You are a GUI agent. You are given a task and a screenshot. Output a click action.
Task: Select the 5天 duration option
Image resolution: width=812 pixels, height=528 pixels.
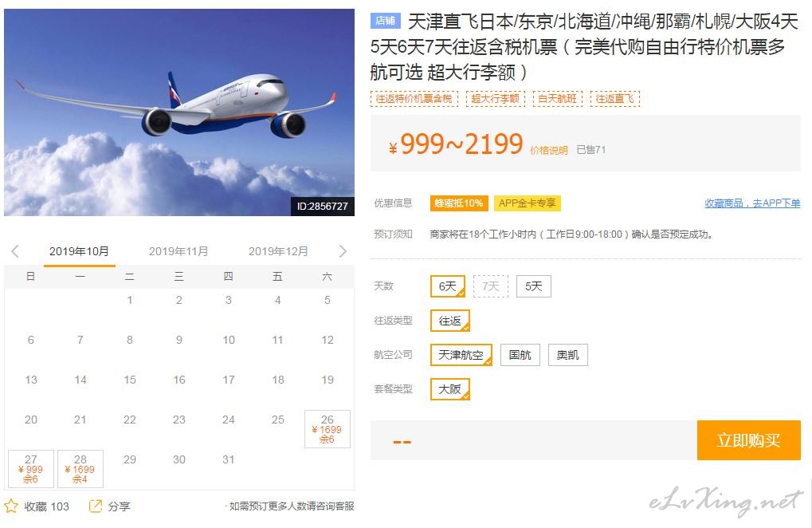point(533,286)
